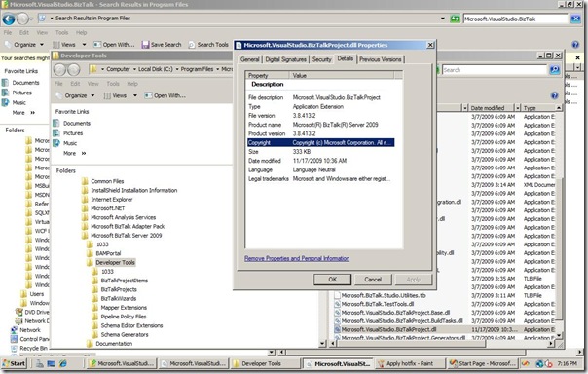
Task: Switch to the Previous Versions tab
Action: [381, 59]
